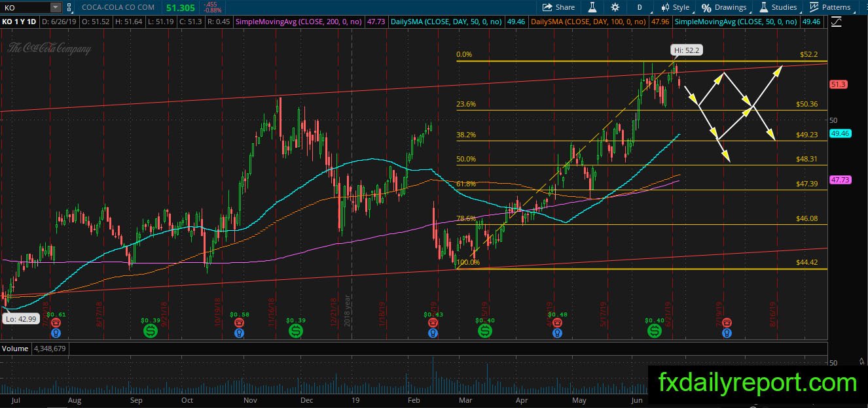
Task: Click the $44.42 Fibonacci price label
Action: 807,262
